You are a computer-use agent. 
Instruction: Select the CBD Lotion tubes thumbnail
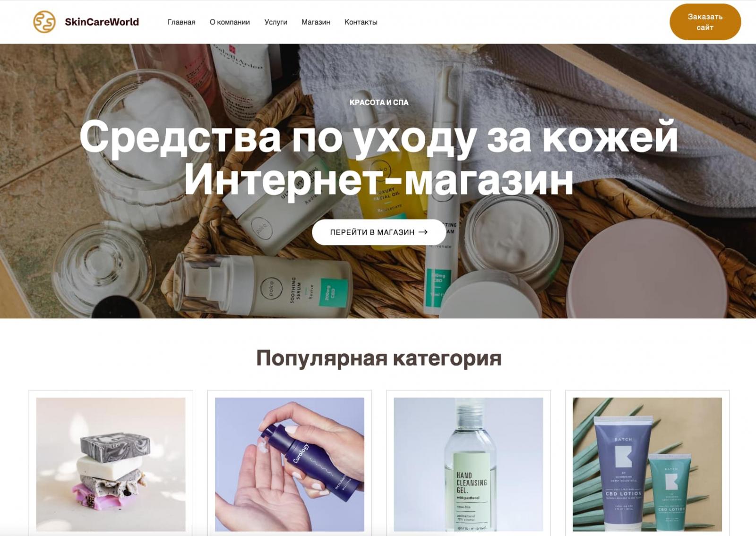coord(647,464)
